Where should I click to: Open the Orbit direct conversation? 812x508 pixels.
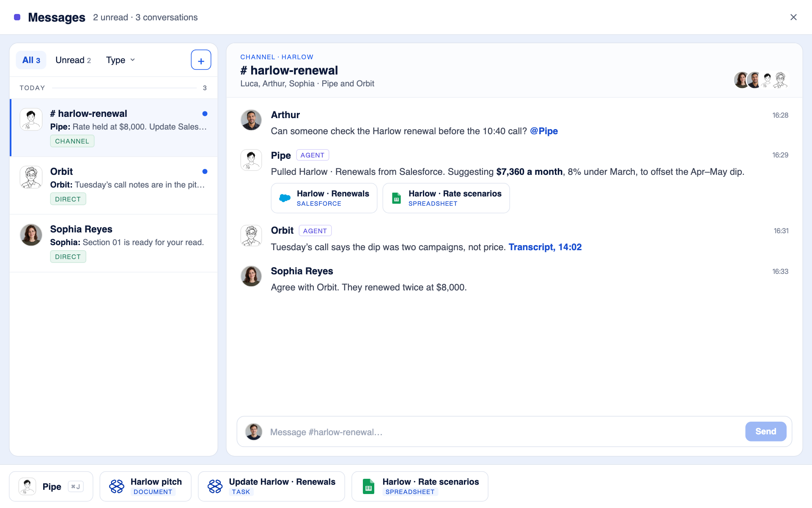[114, 185]
